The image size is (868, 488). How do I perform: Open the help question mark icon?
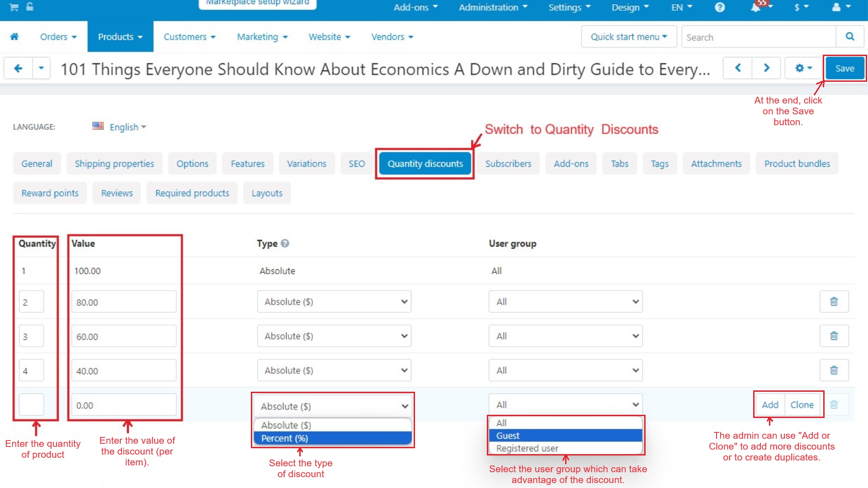tap(720, 7)
